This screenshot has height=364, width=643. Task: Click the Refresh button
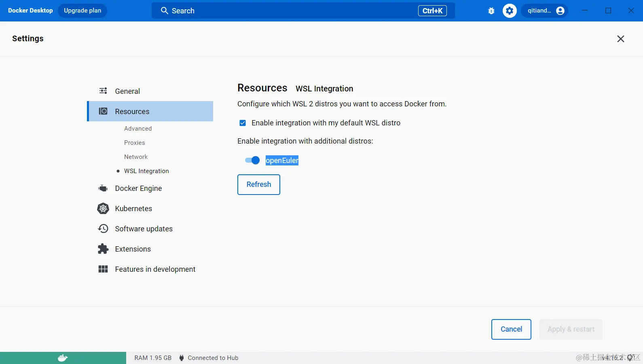(259, 184)
